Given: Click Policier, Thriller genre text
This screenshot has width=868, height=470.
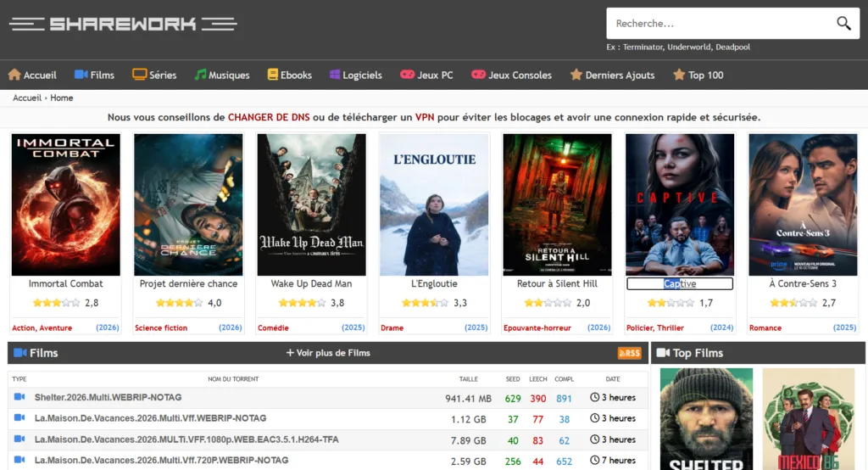Looking at the screenshot, I should 655,327.
